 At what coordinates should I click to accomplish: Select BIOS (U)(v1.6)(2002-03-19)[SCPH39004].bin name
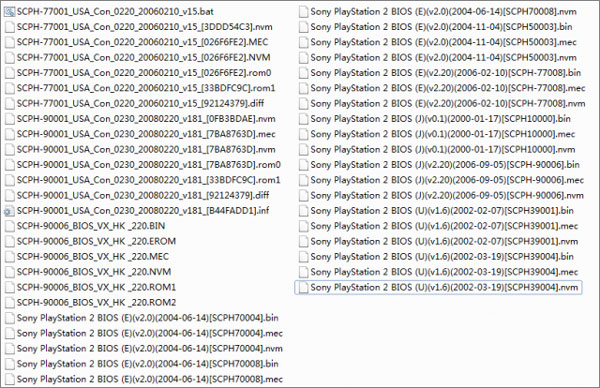point(442,257)
